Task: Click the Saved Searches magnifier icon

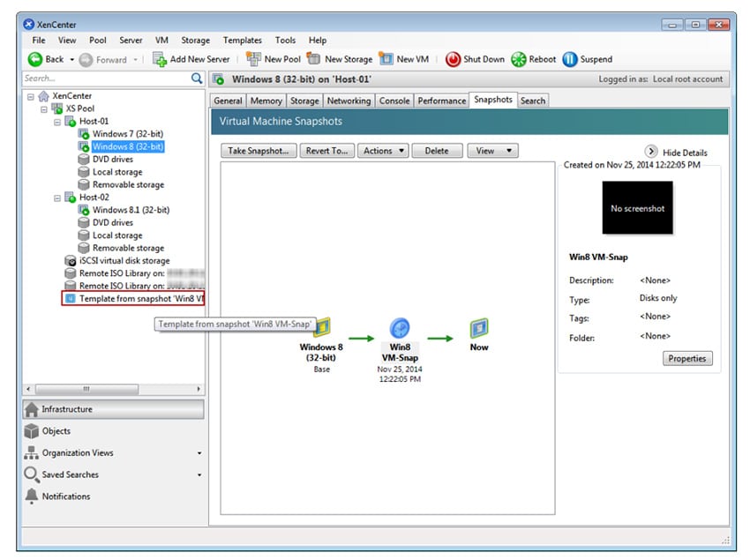Action: [x=32, y=474]
